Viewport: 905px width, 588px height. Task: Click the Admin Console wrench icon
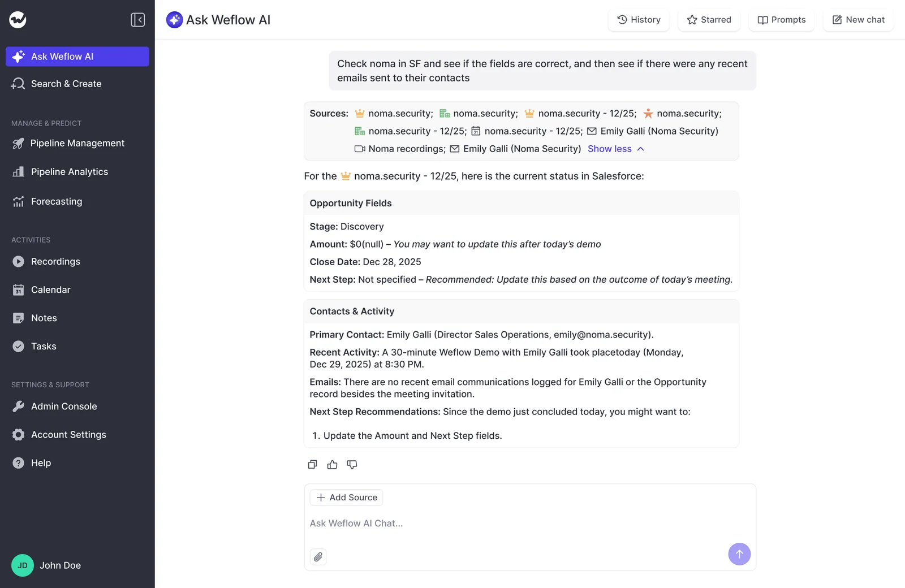[19, 407]
